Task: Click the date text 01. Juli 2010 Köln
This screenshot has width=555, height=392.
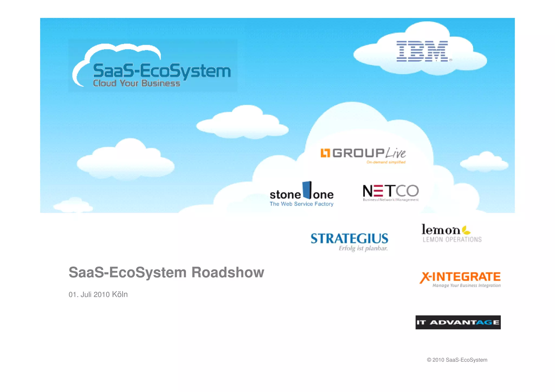Action: tap(98, 294)
